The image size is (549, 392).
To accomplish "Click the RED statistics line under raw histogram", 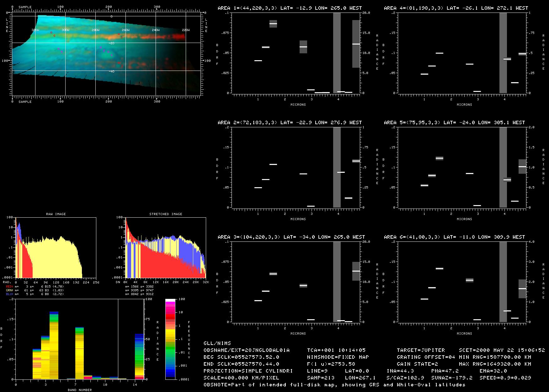I will click(x=35, y=286).
